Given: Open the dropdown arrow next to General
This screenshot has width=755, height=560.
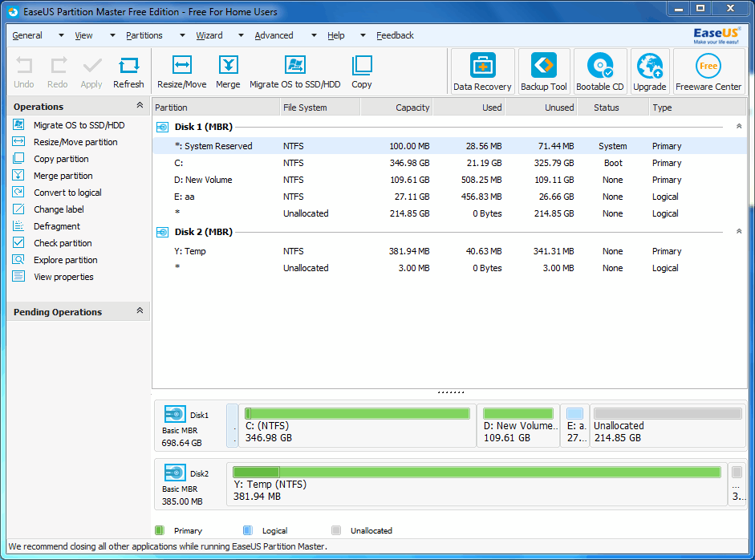Looking at the screenshot, I should click(61, 35).
